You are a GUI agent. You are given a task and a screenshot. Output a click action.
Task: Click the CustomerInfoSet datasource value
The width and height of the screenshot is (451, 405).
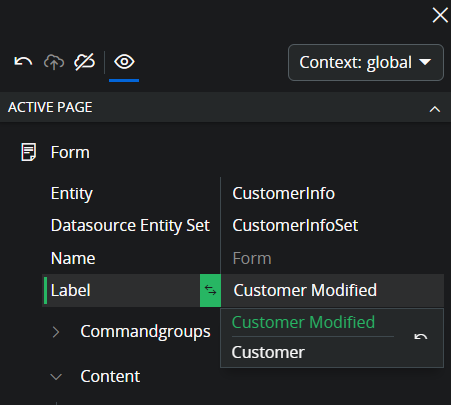pos(295,225)
